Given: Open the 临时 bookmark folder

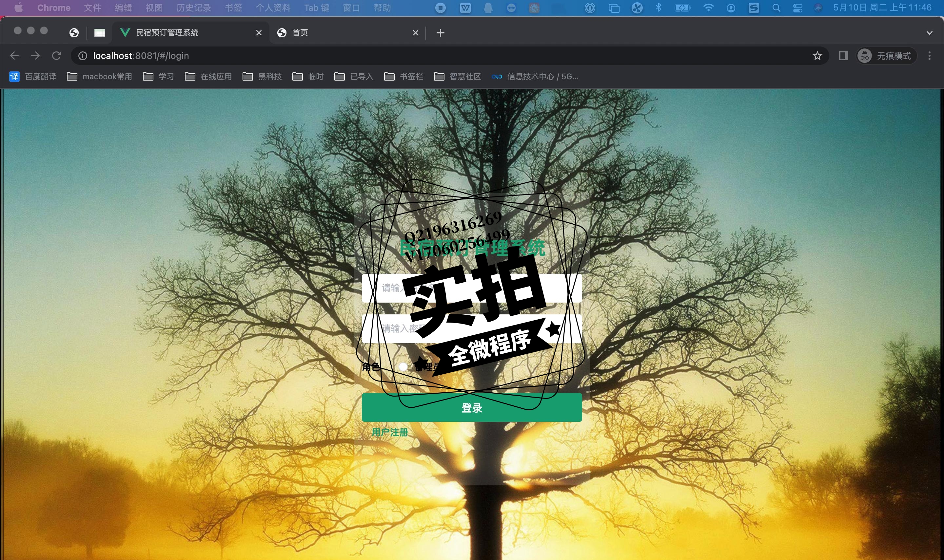Looking at the screenshot, I should pos(308,77).
